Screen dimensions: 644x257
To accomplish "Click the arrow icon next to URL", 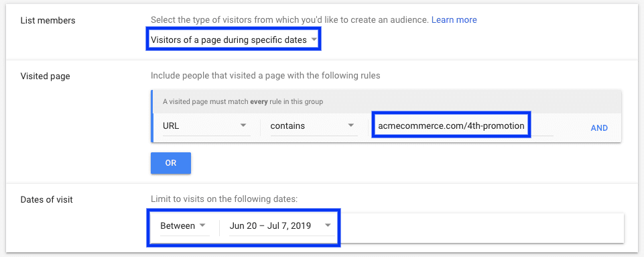I will [243, 125].
